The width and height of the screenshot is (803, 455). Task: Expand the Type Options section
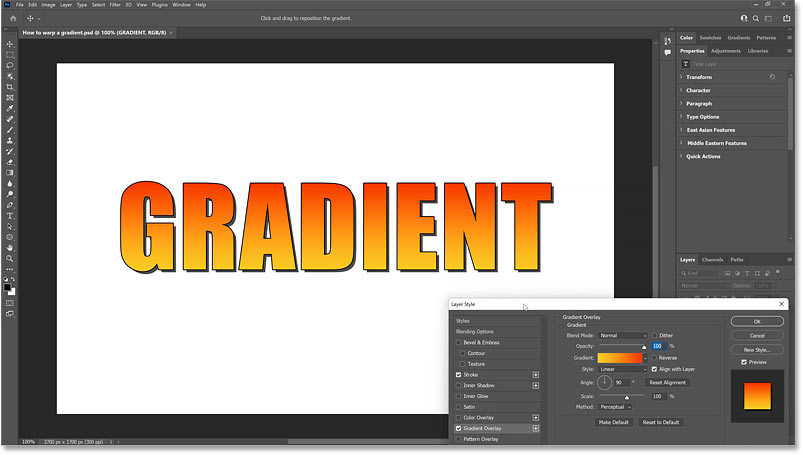[681, 117]
